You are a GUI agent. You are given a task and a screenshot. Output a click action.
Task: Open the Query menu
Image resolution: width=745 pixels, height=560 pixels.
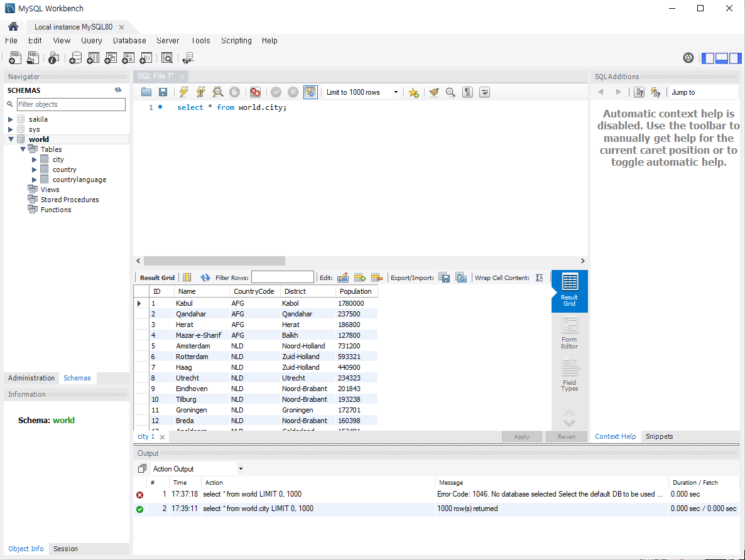coord(92,40)
